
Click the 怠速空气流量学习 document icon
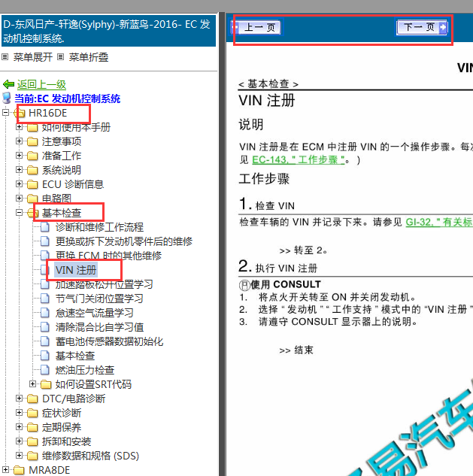point(45,313)
